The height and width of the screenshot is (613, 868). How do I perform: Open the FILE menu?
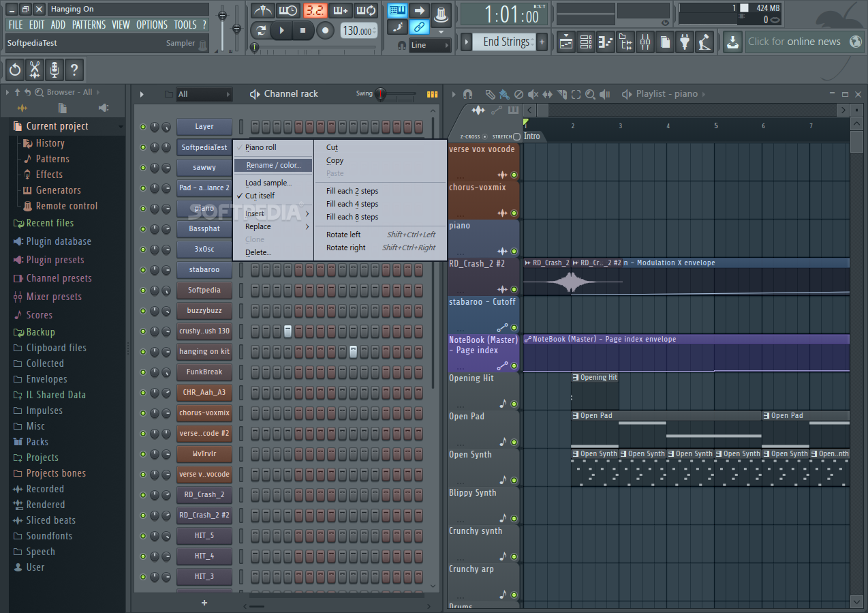point(16,25)
